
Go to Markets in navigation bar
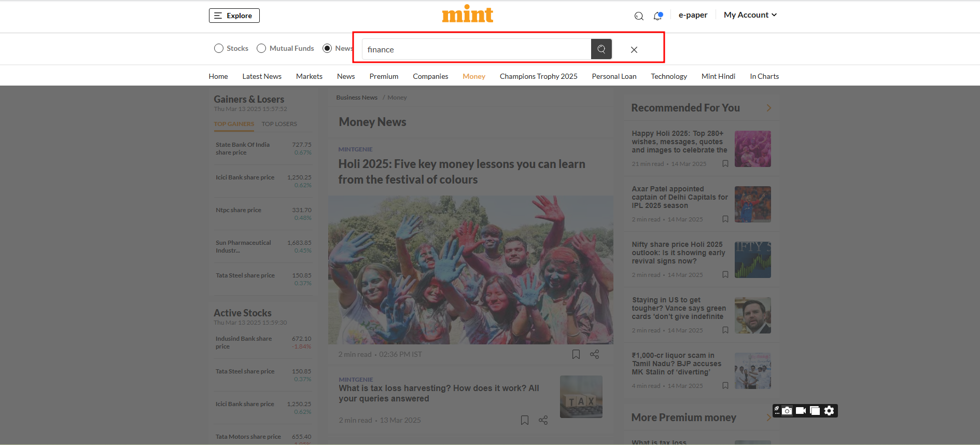(x=309, y=76)
